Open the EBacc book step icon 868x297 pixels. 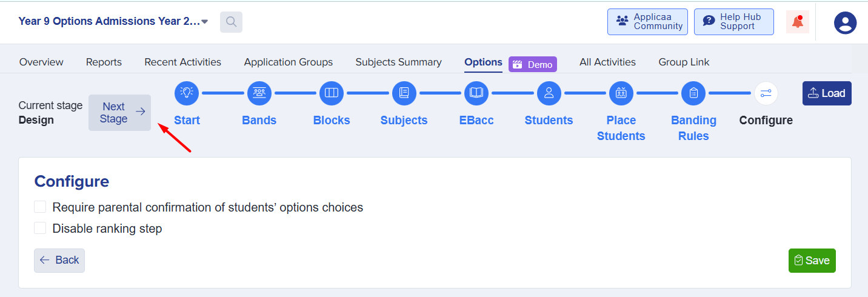[476, 93]
